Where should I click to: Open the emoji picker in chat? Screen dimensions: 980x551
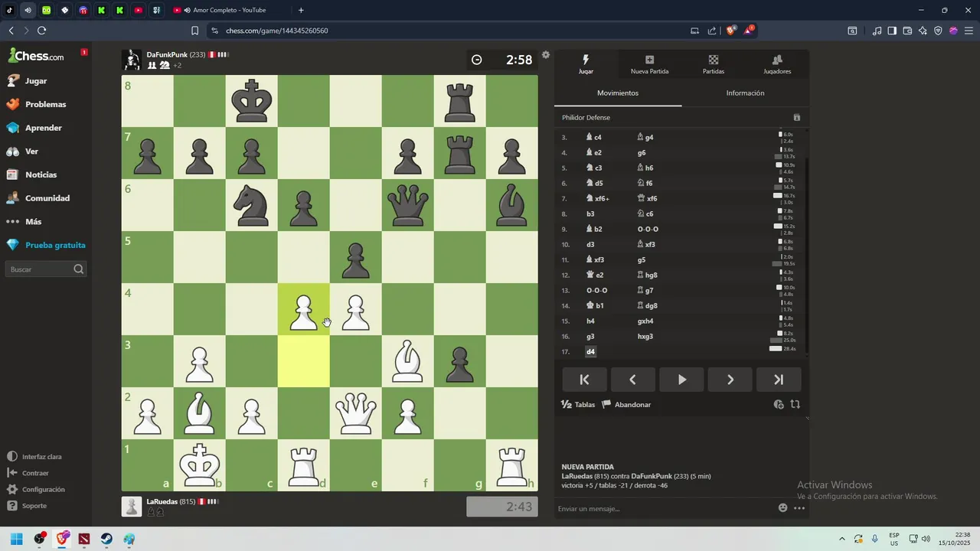coord(782,508)
